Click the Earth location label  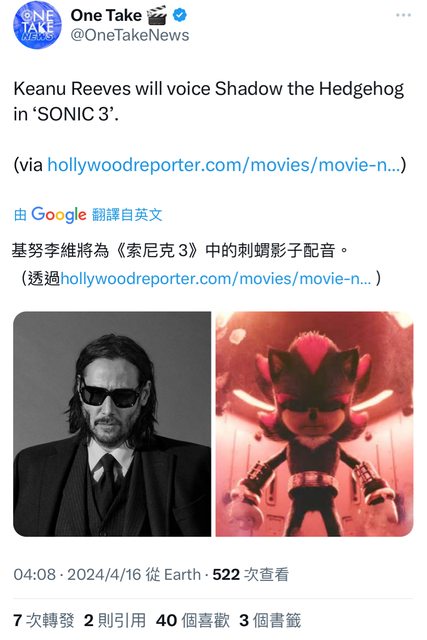[x=182, y=575]
